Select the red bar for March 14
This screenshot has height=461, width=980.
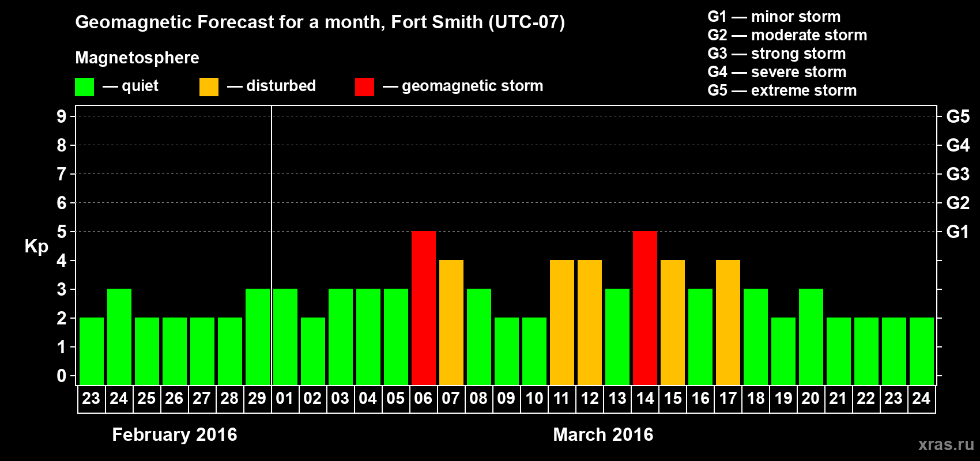(x=645, y=308)
